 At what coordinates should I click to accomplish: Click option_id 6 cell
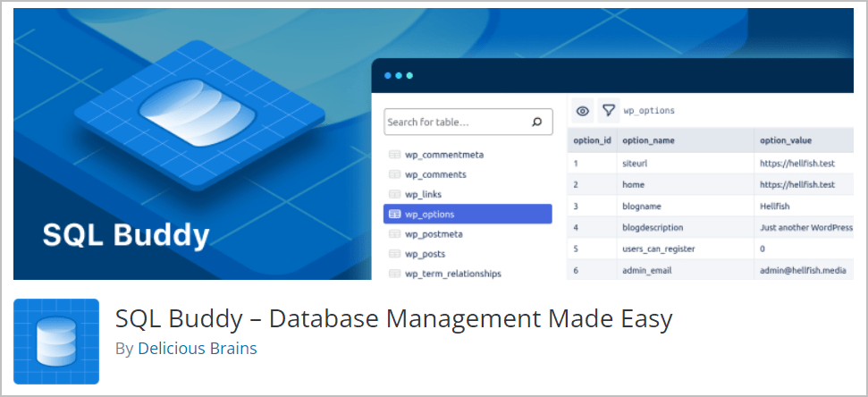[592, 270]
